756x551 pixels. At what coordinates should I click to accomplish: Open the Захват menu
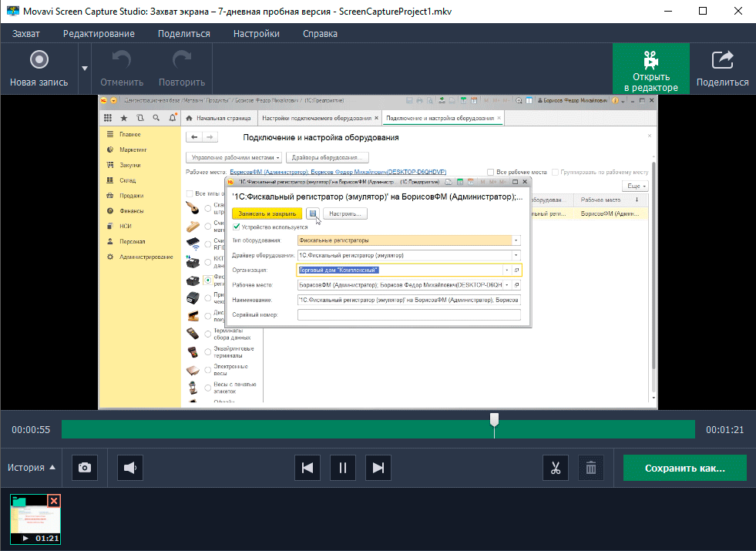coord(25,33)
